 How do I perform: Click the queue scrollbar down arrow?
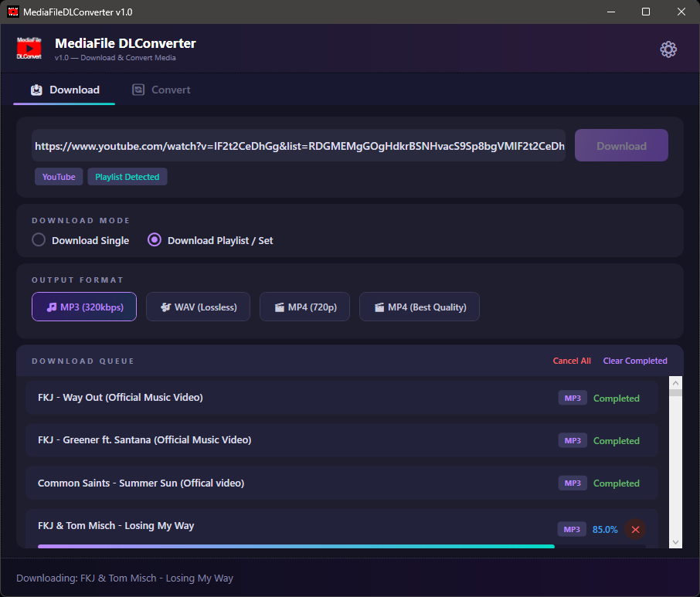point(675,542)
